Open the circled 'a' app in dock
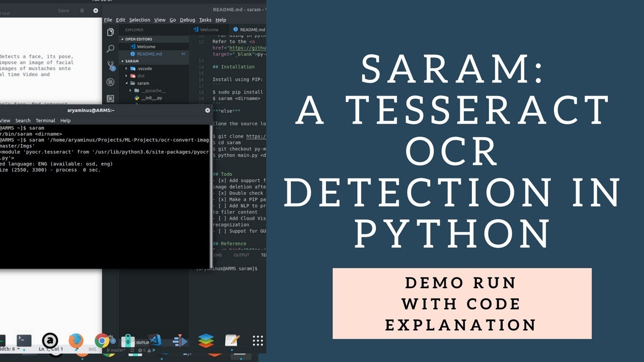Image resolution: width=644 pixels, height=362 pixels. click(50, 340)
